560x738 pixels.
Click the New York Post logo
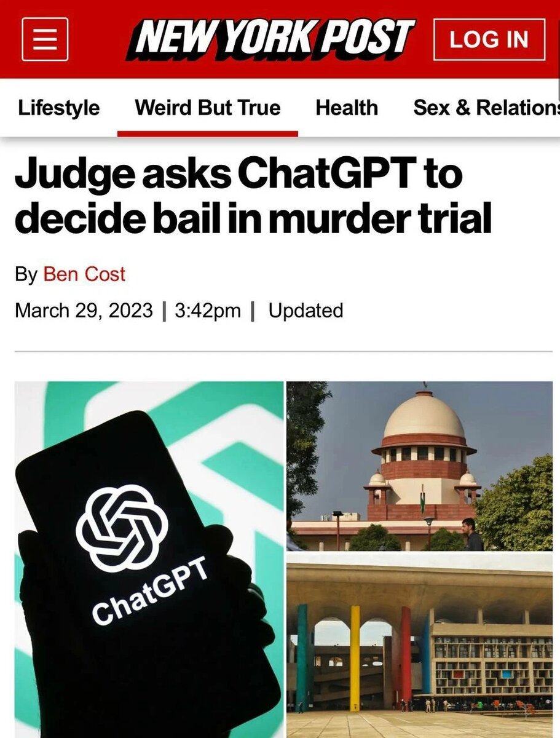pyautogui.click(x=271, y=39)
